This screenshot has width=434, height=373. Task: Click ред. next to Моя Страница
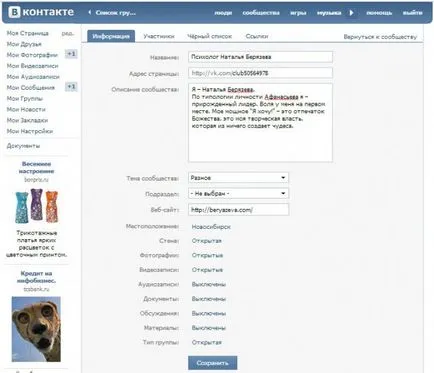68,33
